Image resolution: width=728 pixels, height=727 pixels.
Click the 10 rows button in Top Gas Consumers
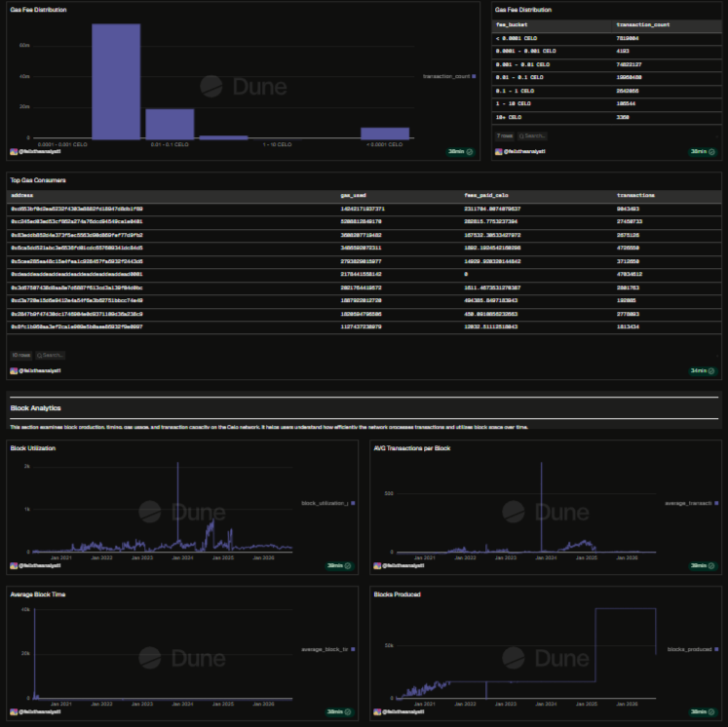coord(21,356)
